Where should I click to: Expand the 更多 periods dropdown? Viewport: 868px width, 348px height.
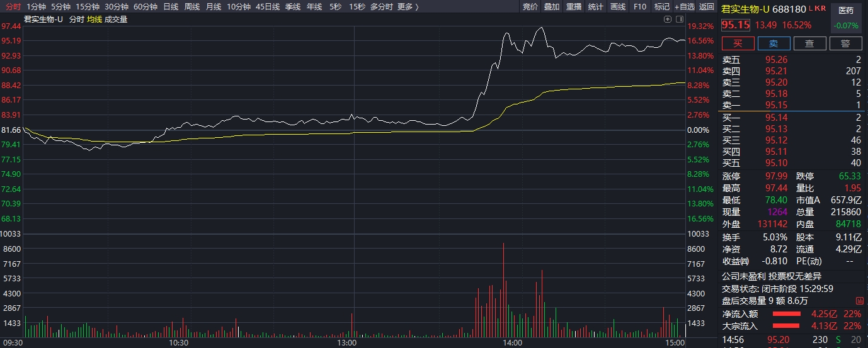coord(408,7)
